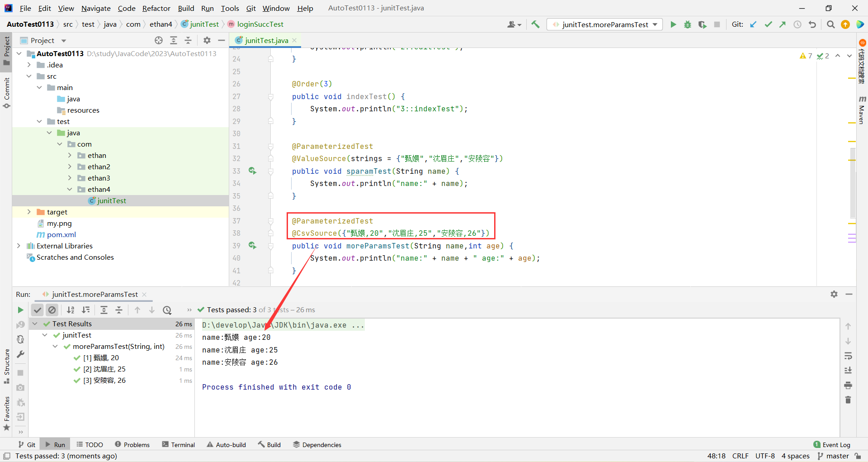This screenshot has width=868, height=462.
Task: Print console output with the printer icon
Action: coord(848,385)
